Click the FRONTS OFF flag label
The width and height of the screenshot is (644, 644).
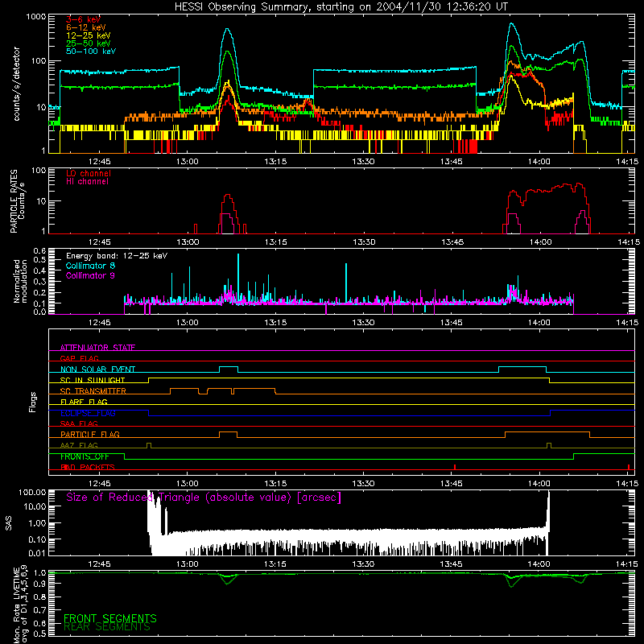coord(85,456)
